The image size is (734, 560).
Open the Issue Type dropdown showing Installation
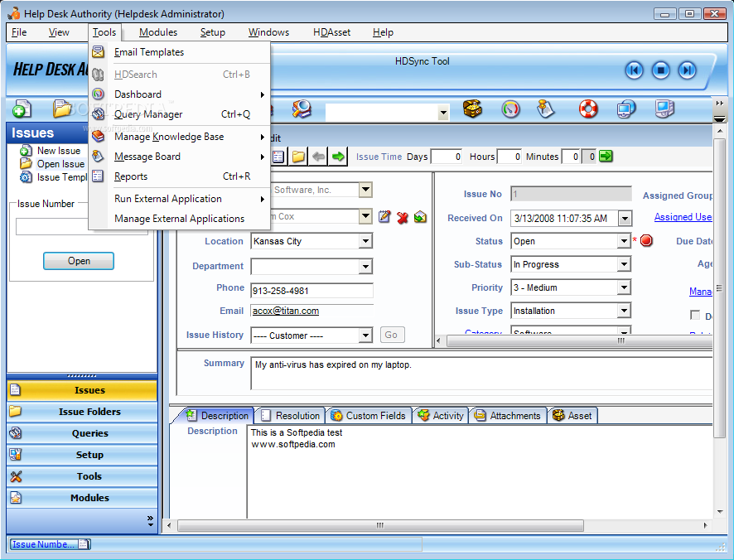tap(624, 311)
